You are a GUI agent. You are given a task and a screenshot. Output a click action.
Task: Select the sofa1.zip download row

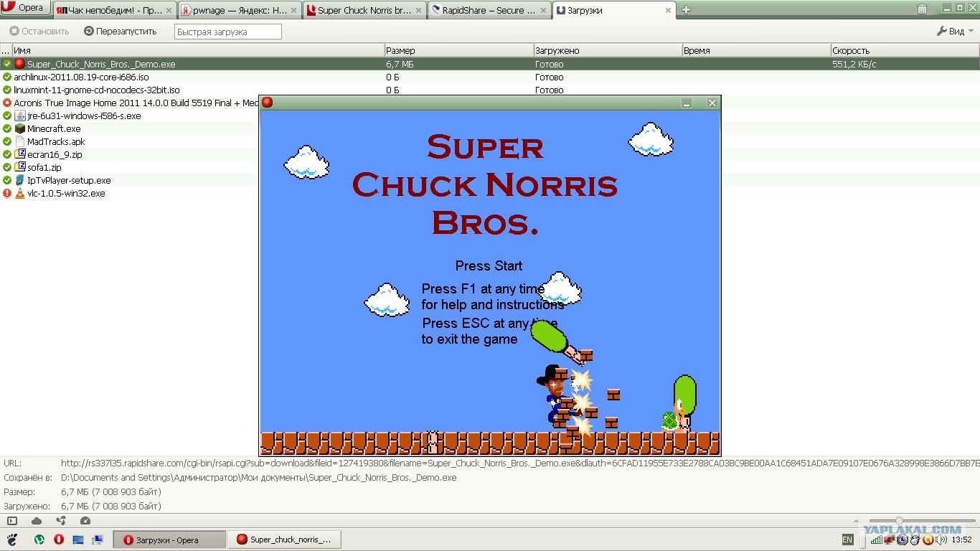point(129,167)
